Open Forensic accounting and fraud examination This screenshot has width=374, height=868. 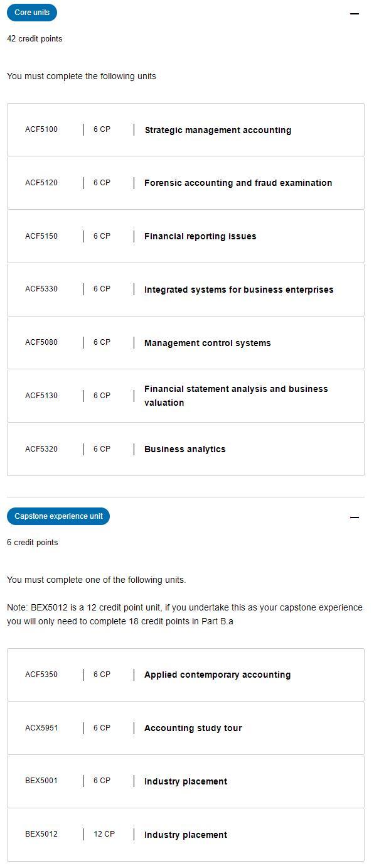186,183
